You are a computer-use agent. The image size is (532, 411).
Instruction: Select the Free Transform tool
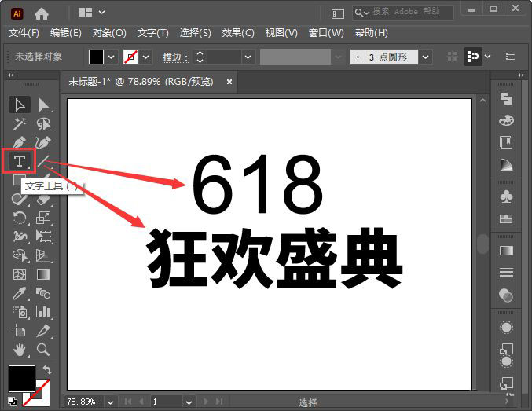point(44,237)
